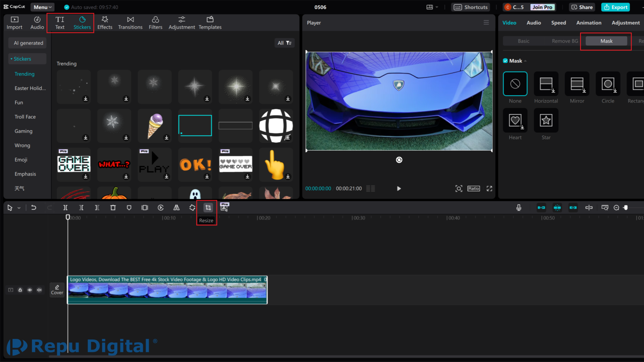Click the Record voiceover microphone icon
Viewport: 644px width, 362px height.
[519, 208]
